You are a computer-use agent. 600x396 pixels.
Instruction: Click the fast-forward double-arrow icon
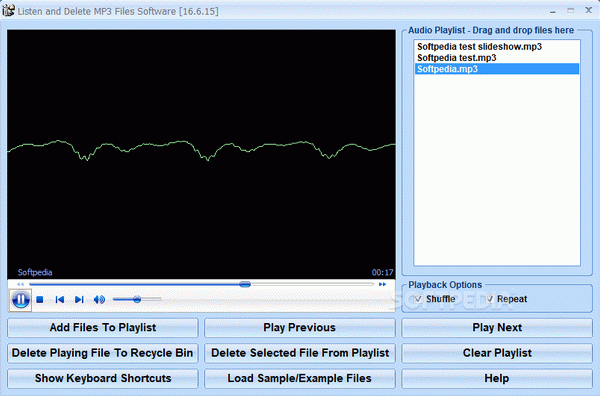(x=382, y=284)
